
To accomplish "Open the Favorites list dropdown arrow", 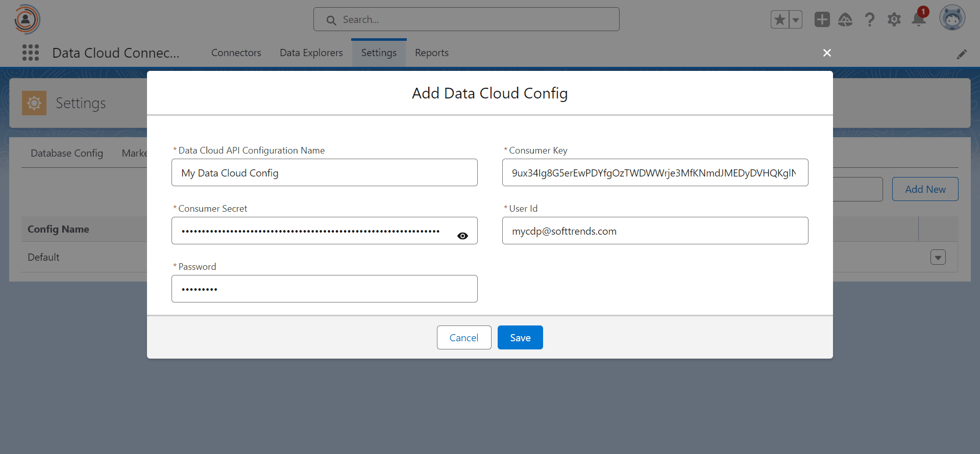I will pyautogui.click(x=796, y=20).
